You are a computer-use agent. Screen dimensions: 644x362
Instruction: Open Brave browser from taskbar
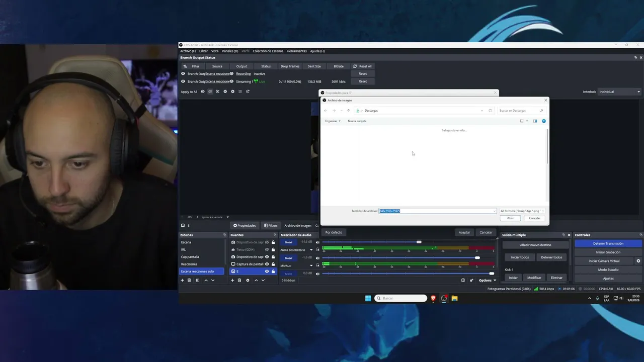(433, 298)
